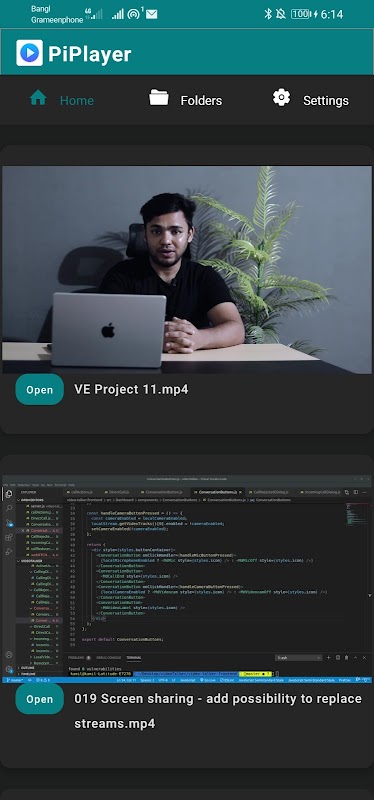This screenshot has height=800, width=374.
Task: Tap the Bluetooth status icon
Action: [x=268, y=14]
